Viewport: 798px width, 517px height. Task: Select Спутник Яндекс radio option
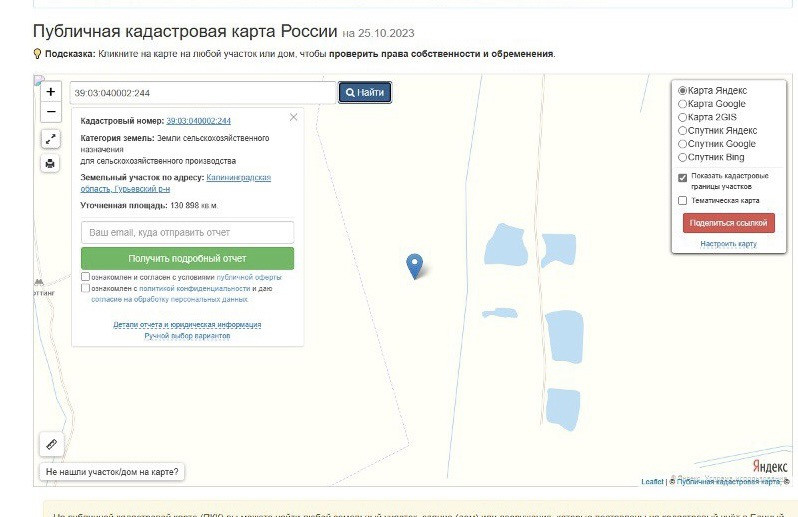[x=682, y=131]
